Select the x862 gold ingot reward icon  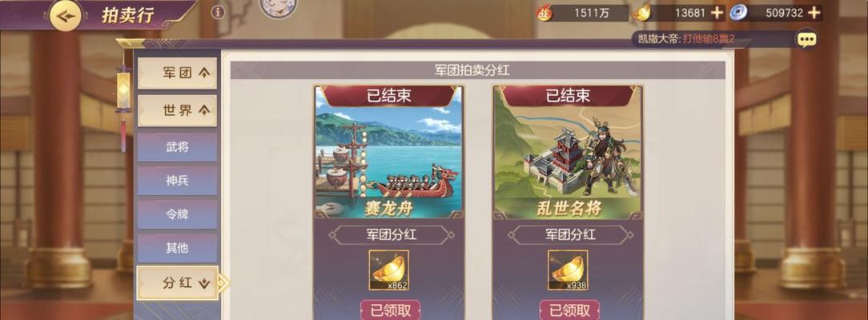click(388, 270)
